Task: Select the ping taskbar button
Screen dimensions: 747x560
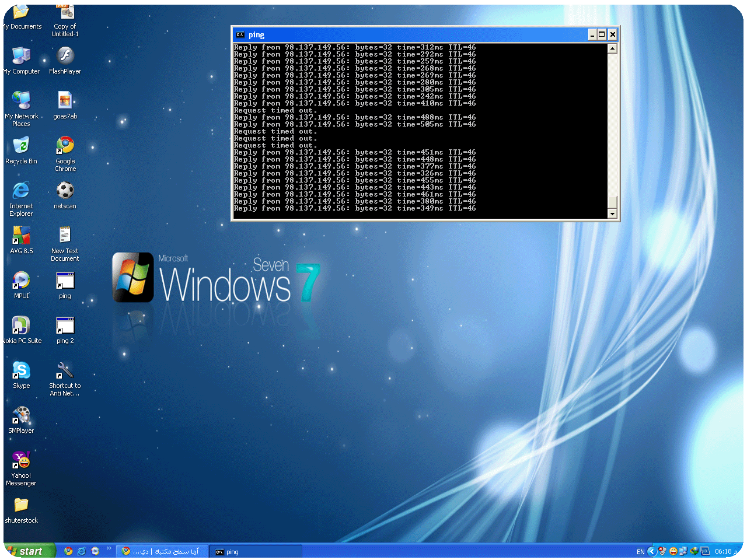Action: click(255, 552)
